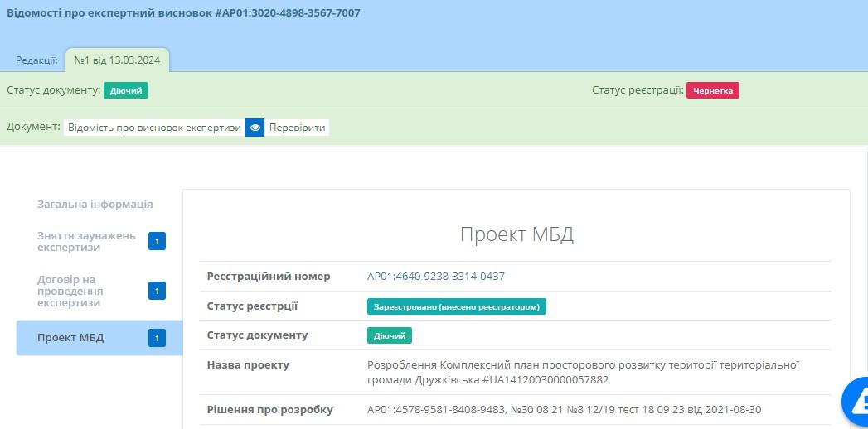Click the eye icon next to document name

tap(255, 128)
